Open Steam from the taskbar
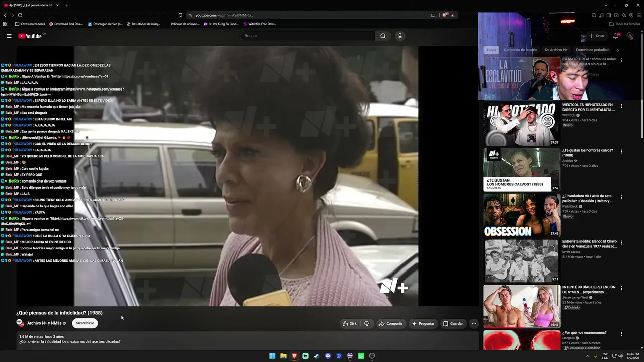The image size is (644, 362). point(316,356)
